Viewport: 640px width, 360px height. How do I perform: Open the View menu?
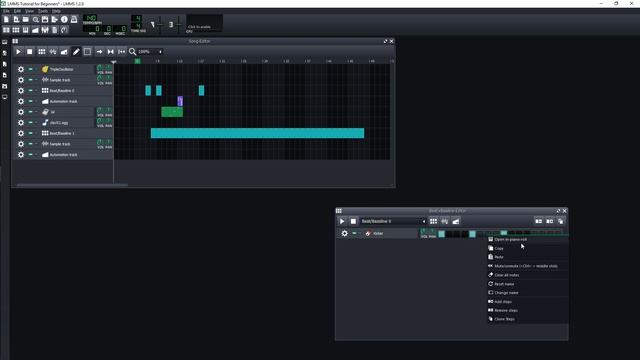click(x=29, y=11)
